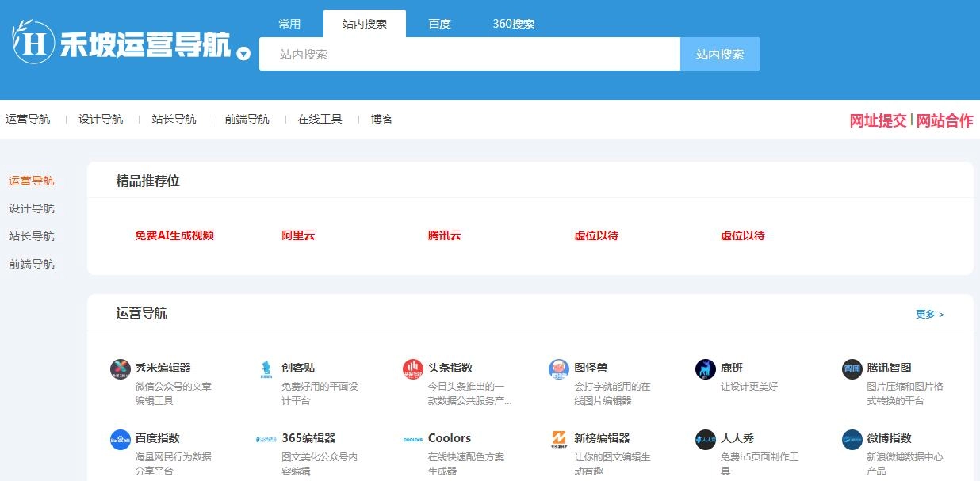This screenshot has width=980, height=481.
Task: Switch to the 百度 search tab
Action: tap(439, 23)
